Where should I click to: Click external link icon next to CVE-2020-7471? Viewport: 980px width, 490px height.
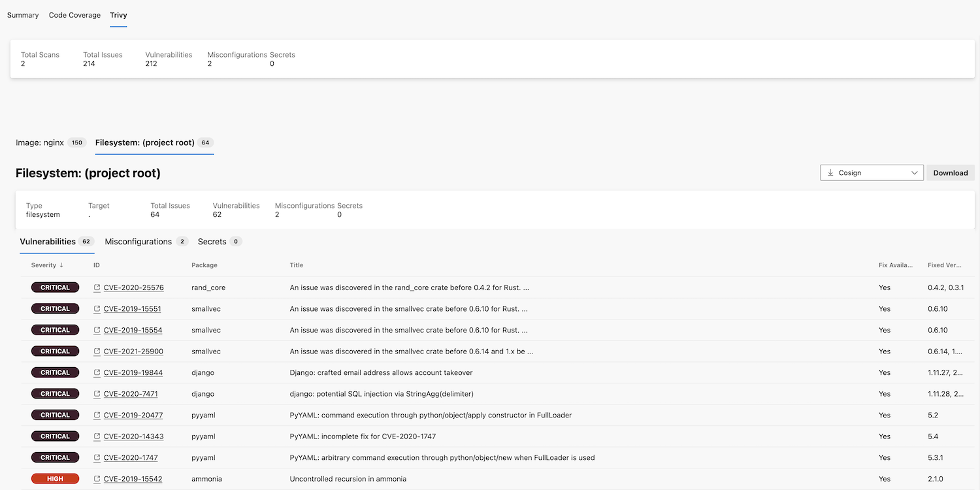click(x=98, y=393)
